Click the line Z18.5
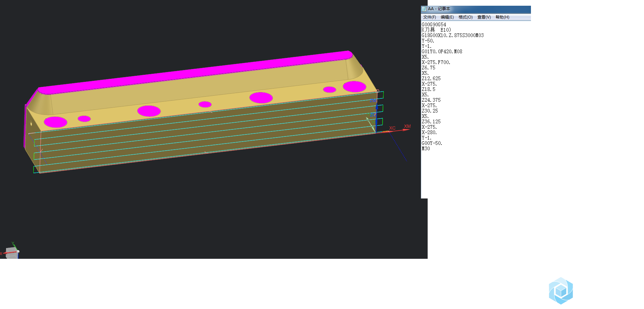The image size is (644, 309). [428, 89]
